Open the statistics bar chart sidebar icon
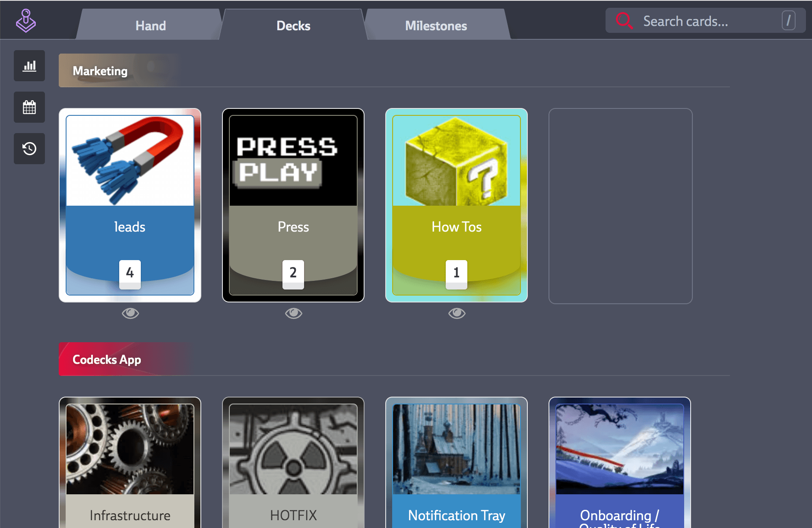This screenshot has width=812, height=528. [29, 66]
